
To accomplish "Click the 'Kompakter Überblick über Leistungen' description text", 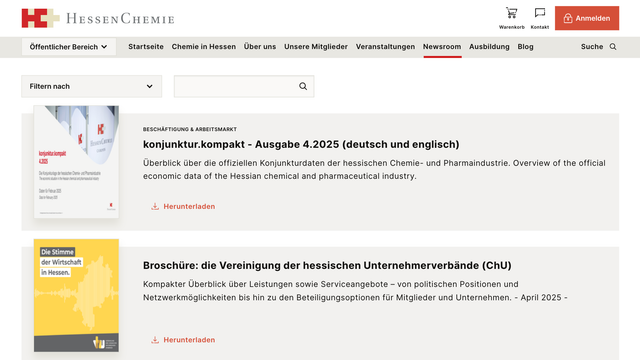I will click(x=355, y=291).
